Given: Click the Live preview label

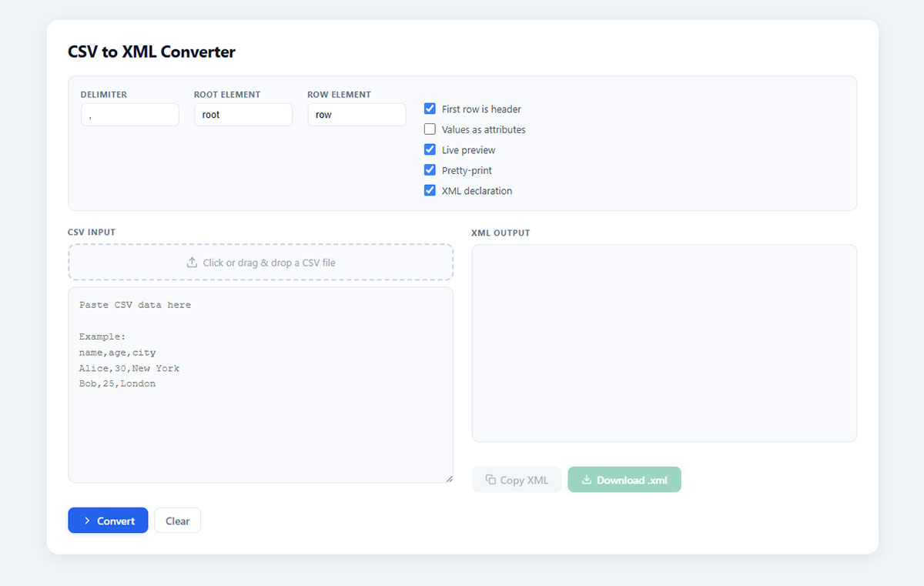Looking at the screenshot, I should coord(468,150).
